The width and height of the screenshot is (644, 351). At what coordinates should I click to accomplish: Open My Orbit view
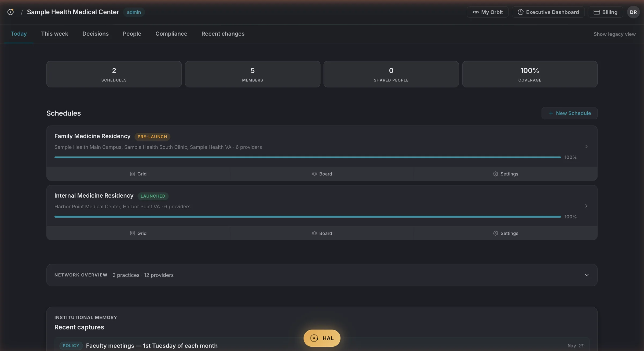488,12
